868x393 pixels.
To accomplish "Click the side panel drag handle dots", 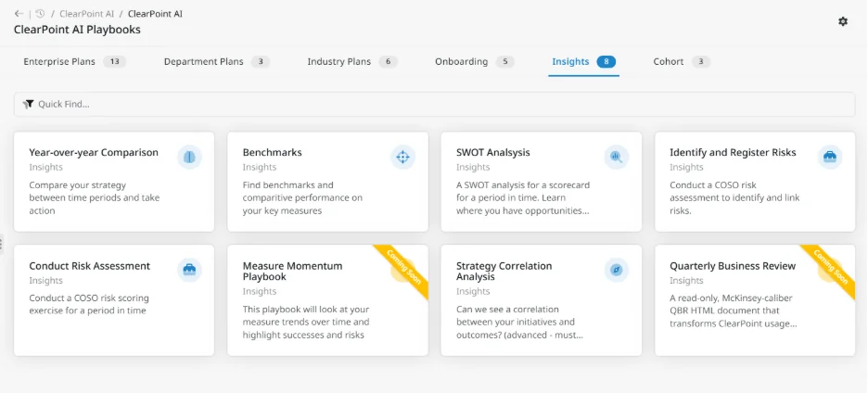I will 2,244.
